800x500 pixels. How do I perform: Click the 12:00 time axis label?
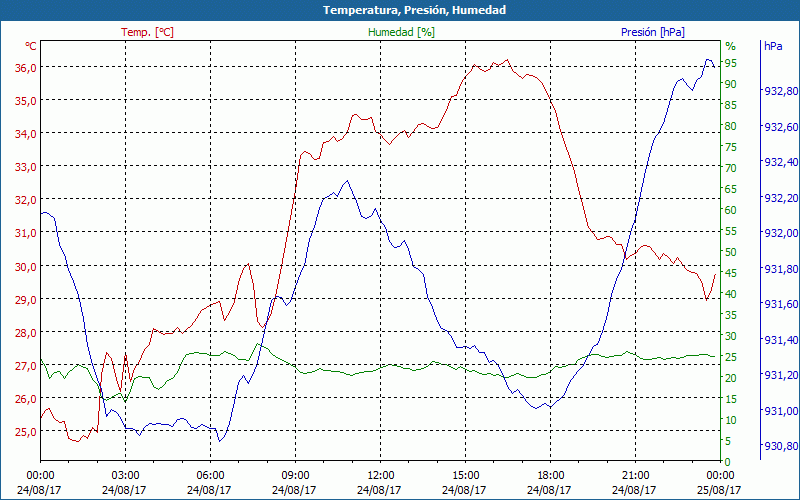[x=381, y=475]
